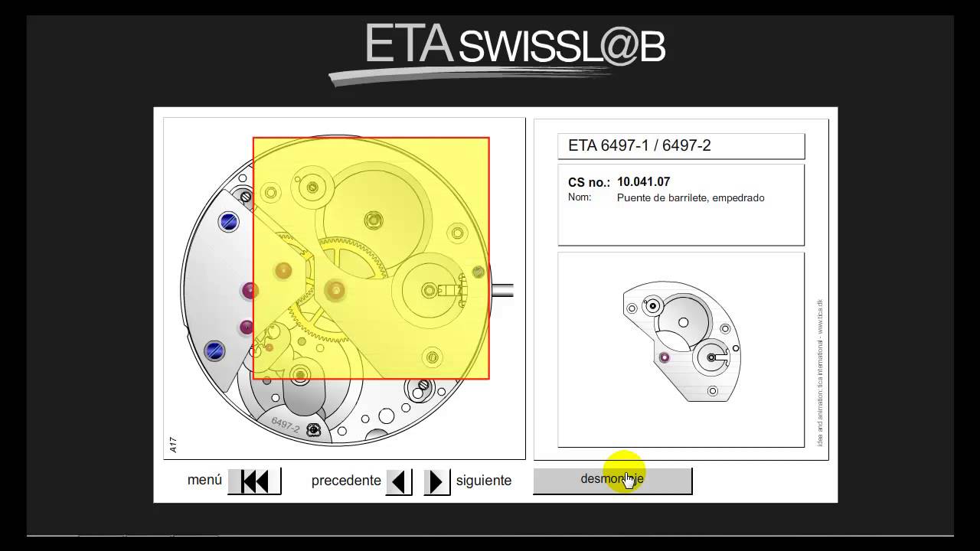Click the ETA 6497-1 / 6497-2 title
Viewport: 980px width, 551px height.
(639, 145)
